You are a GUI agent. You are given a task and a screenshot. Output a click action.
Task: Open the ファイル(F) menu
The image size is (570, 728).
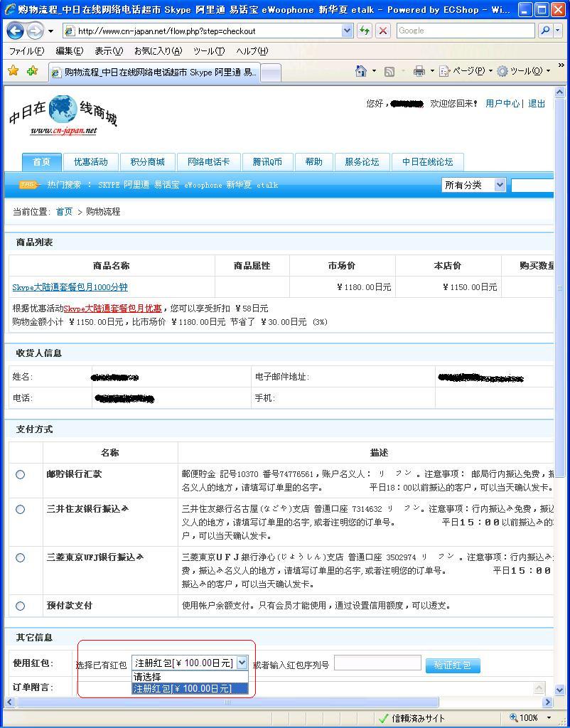point(26,51)
